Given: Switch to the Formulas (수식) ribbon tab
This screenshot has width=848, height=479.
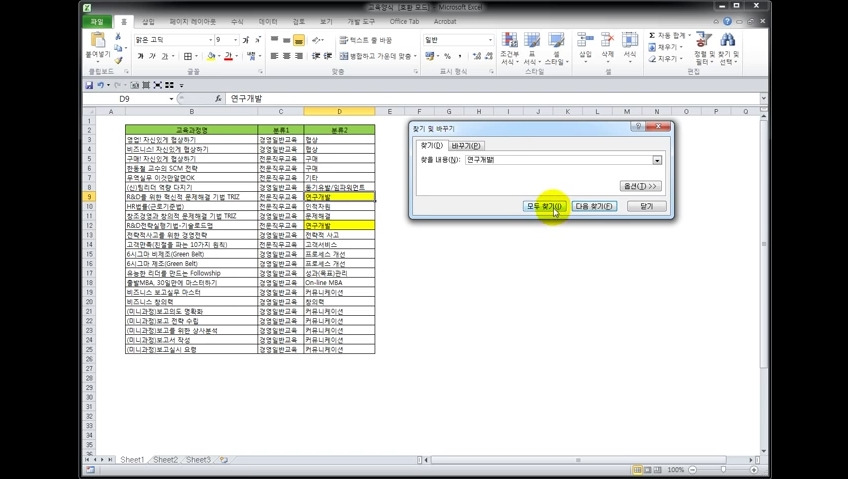Looking at the screenshot, I should [x=237, y=22].
